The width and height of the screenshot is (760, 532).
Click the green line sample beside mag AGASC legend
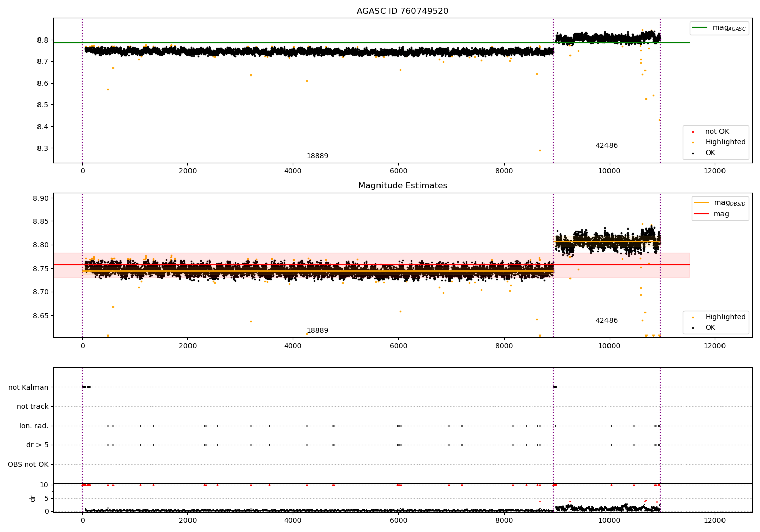point(700,28)
